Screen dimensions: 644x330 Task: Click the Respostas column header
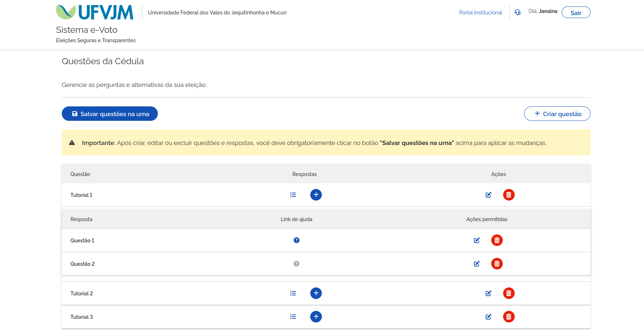304,174
